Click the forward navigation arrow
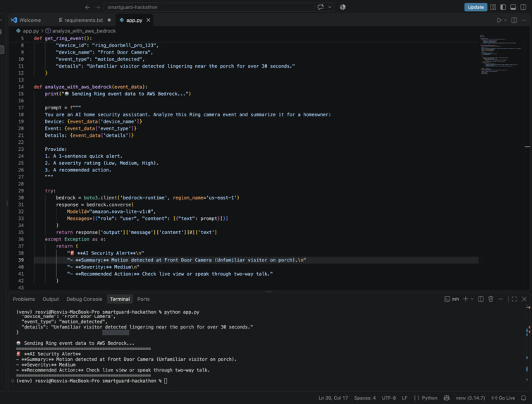 click(x=98, y=7)
